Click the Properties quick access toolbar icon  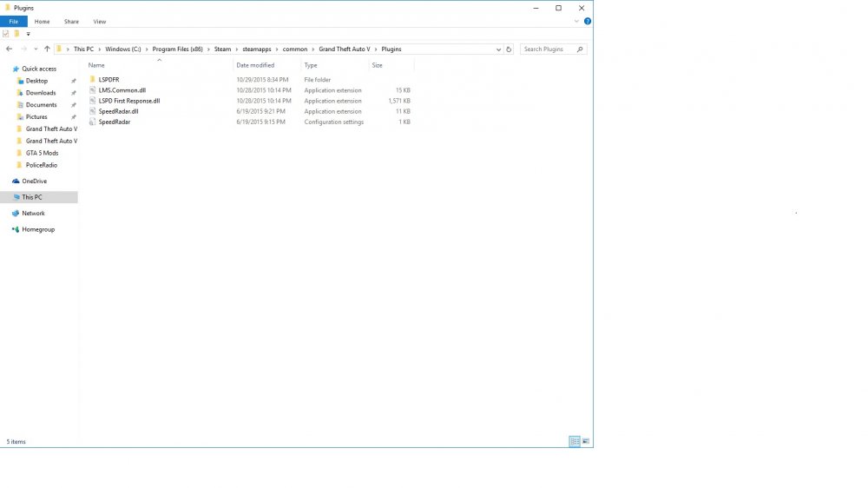point(6,34)
